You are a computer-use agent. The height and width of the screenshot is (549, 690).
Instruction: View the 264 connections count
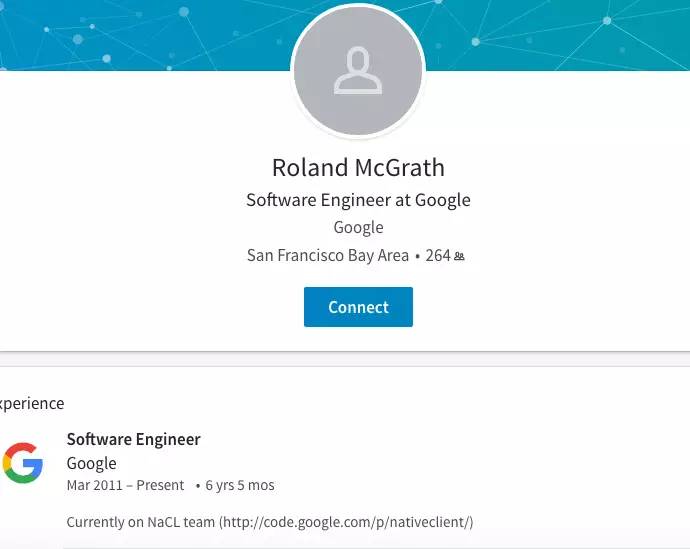(x=438, y=255)
